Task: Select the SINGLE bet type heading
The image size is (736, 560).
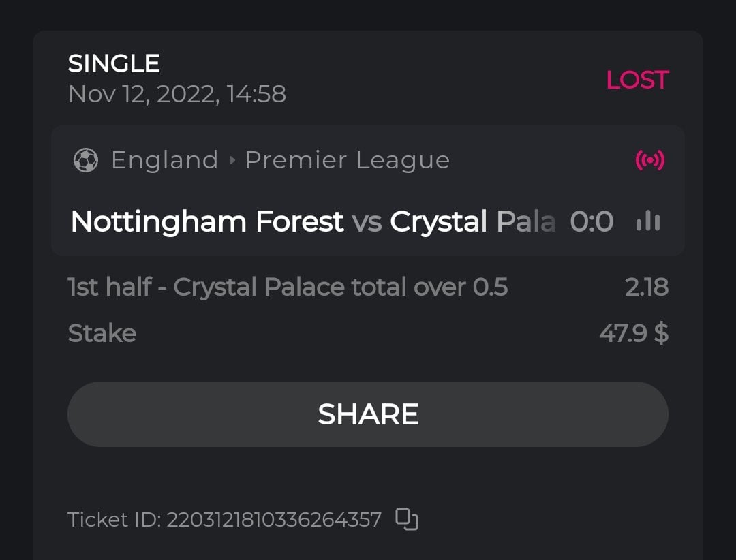Action: click(114, 64)
